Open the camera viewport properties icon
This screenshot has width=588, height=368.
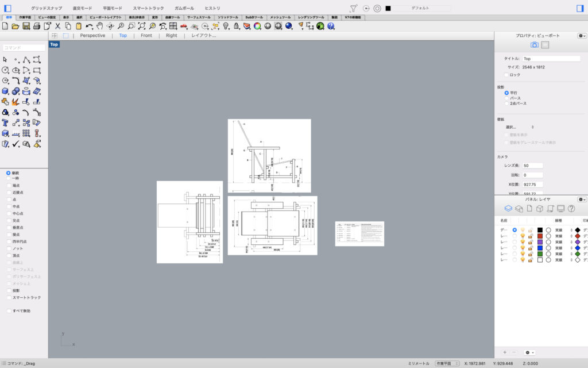(535, 45)
